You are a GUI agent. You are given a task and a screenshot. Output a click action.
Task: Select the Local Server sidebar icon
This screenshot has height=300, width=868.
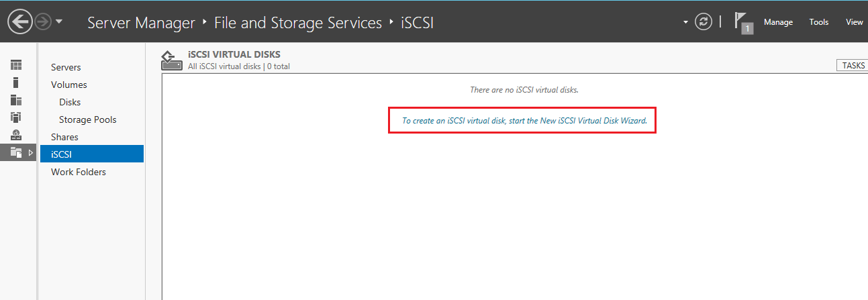16,83
